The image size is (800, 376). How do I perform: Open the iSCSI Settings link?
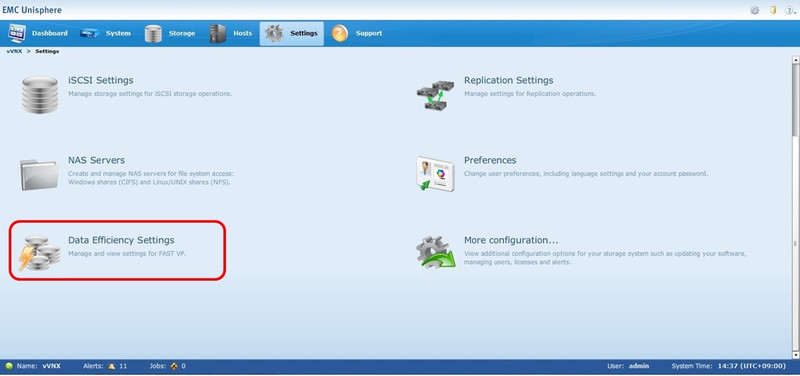click(x=101, y=81)
